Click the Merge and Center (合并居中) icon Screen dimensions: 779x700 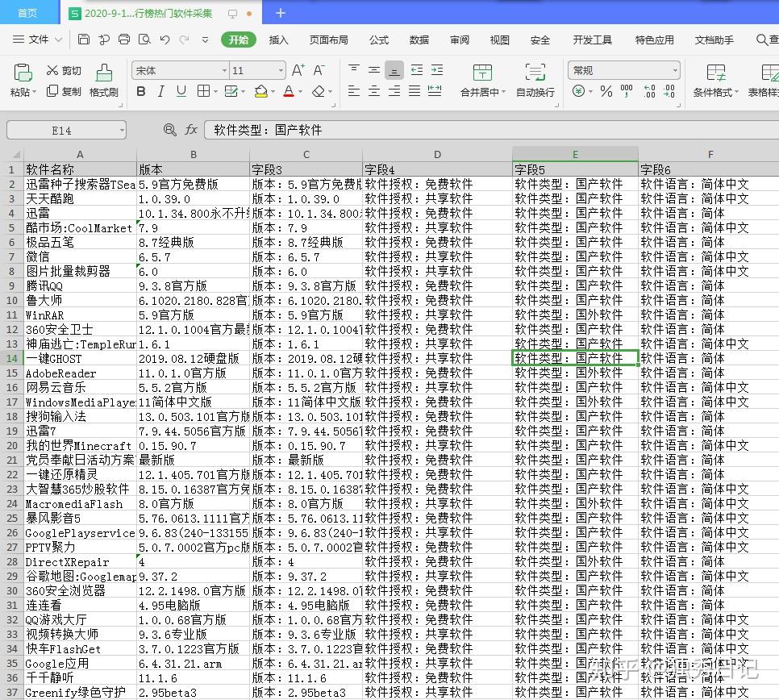click(482, 73)
